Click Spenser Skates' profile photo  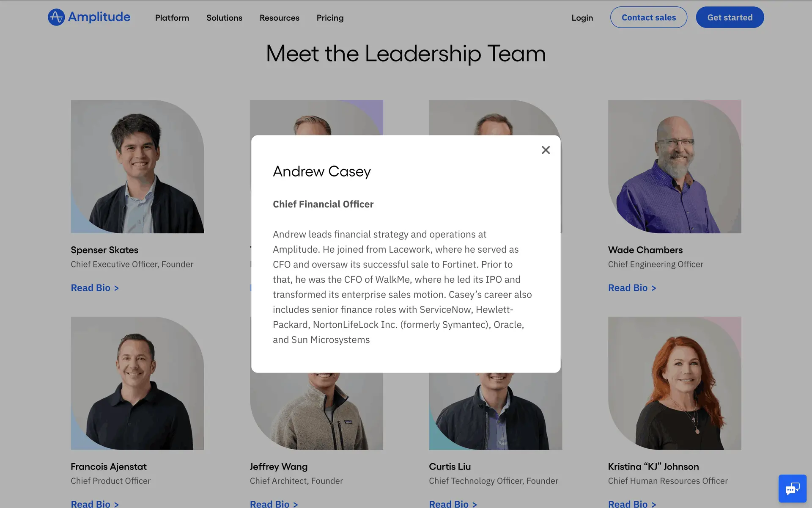point(137,166)
